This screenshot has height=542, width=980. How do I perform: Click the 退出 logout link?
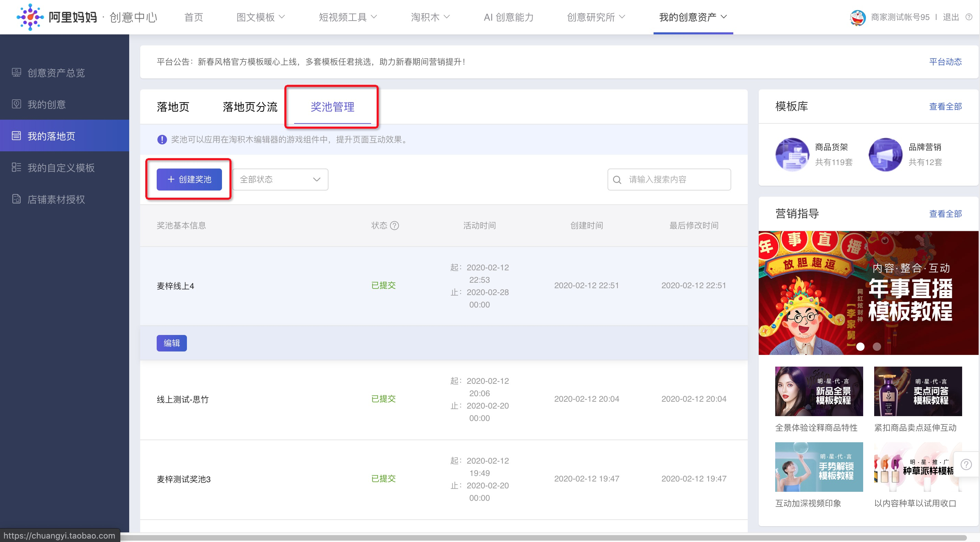click(951, 17)
